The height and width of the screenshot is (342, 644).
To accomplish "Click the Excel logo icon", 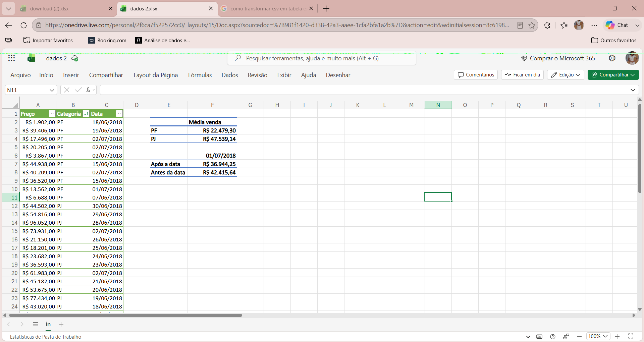I will click(32, 58).
